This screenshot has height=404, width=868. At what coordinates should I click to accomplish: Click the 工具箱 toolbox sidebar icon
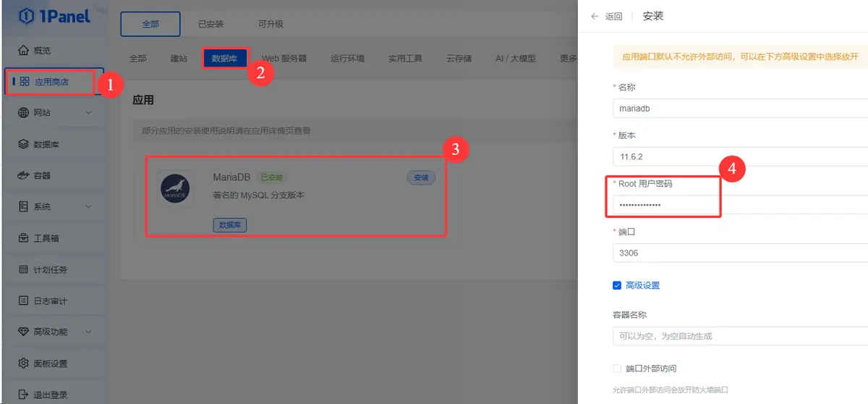pos(23,238)
